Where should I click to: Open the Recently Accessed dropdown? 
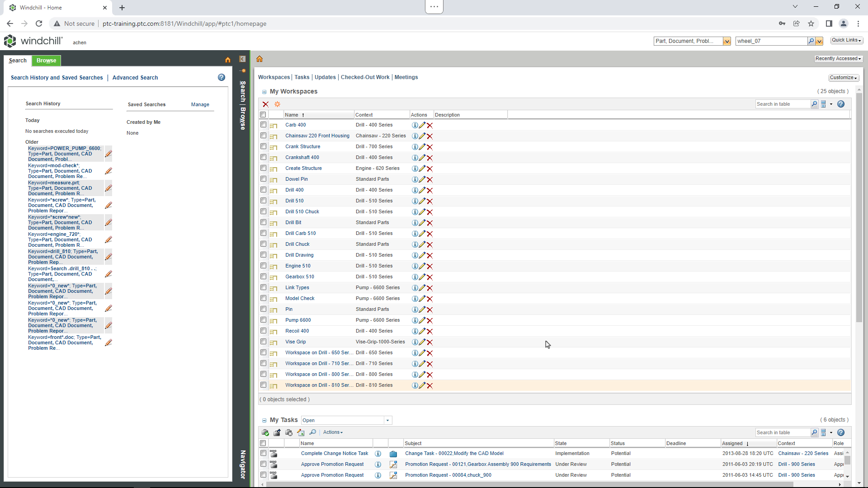click(838, 59)
